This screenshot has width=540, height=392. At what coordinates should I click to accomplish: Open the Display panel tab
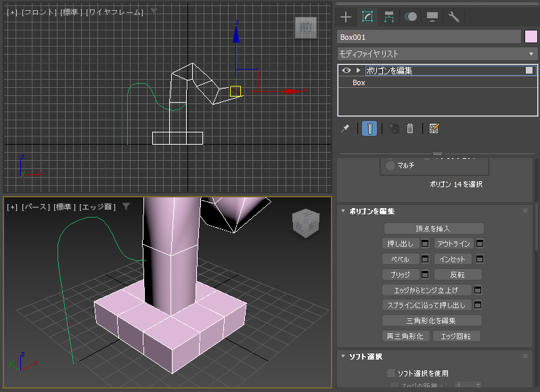coord(432,17)
